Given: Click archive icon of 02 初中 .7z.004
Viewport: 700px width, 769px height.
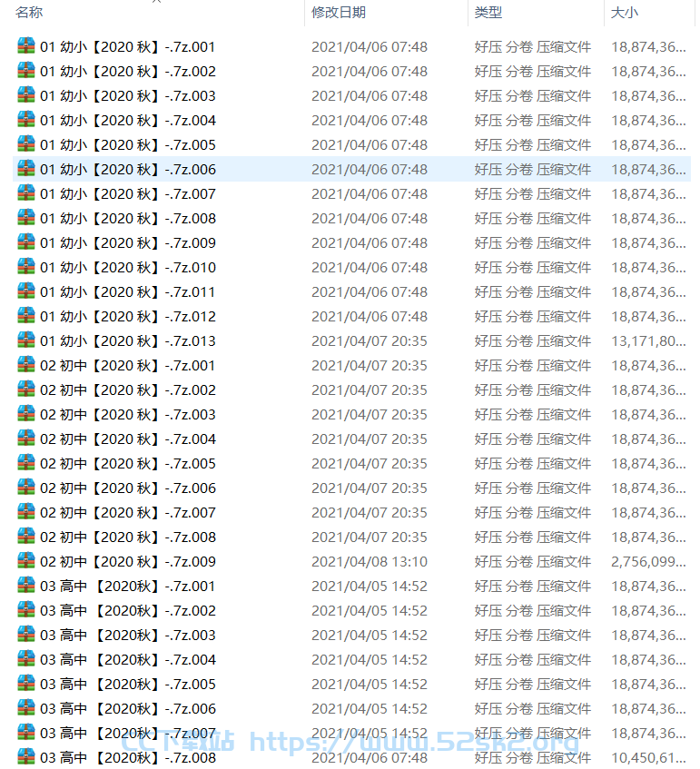Looking at the screenshot, I should click(x=26, y=439).
